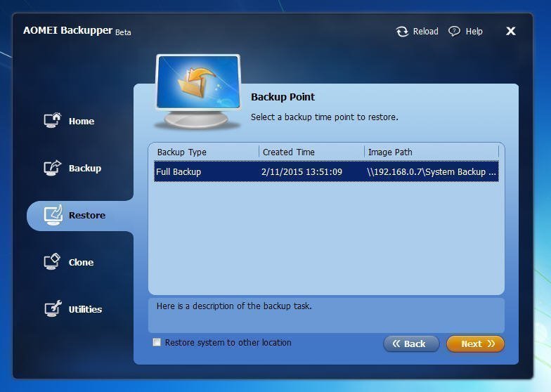This screenshot has width=551, height=392.
Task: Go Back to previous step
Action: [411, 344]
